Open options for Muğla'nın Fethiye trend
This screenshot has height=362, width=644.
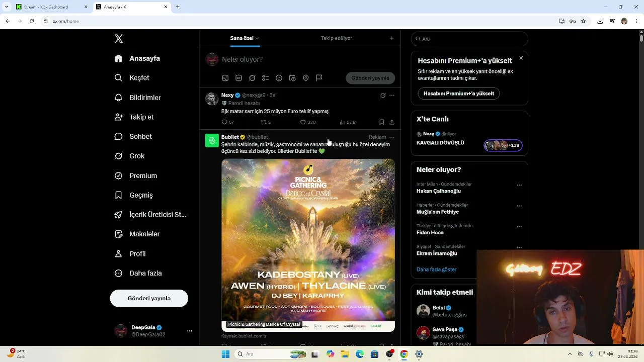click(519, 206)
